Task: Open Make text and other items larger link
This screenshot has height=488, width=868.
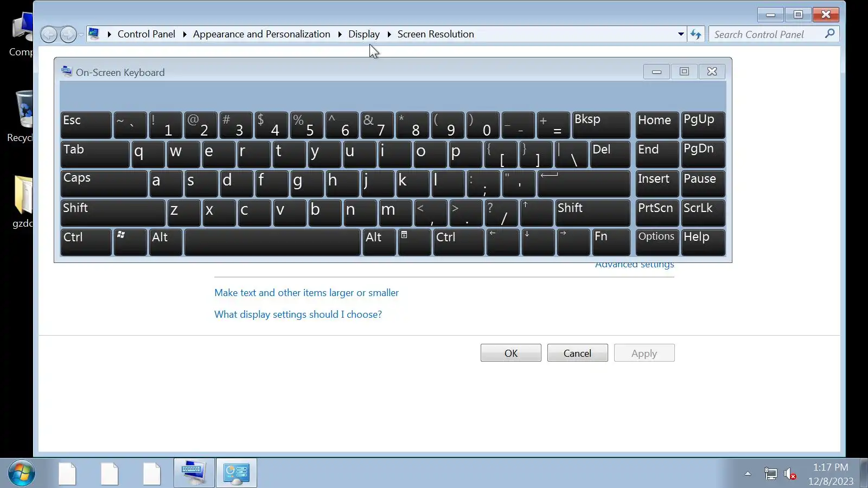Action: (307, 293)
